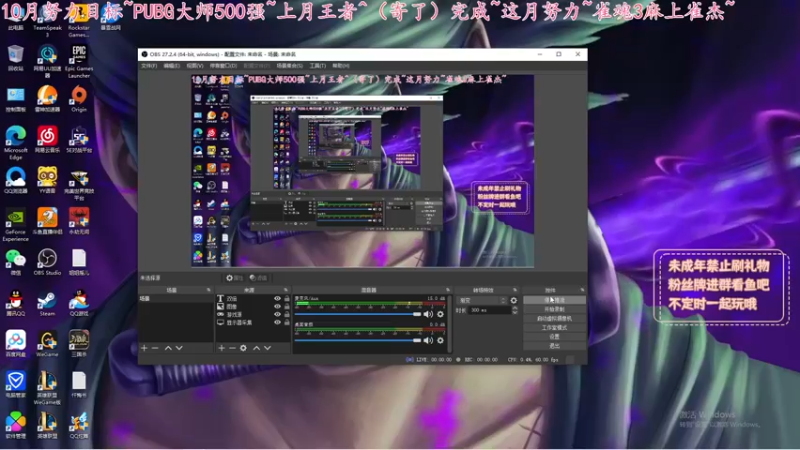Open NetEase Cloud Music desktop icon
The image size is (800, 450).
(x=47, y=139)
